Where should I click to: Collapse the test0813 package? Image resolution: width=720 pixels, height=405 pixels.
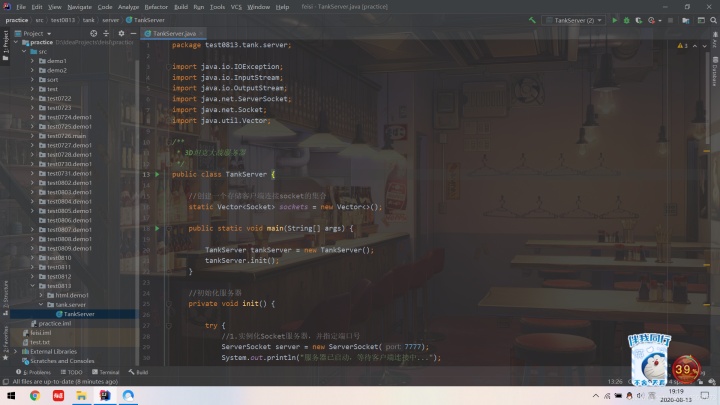pos(32,286)
